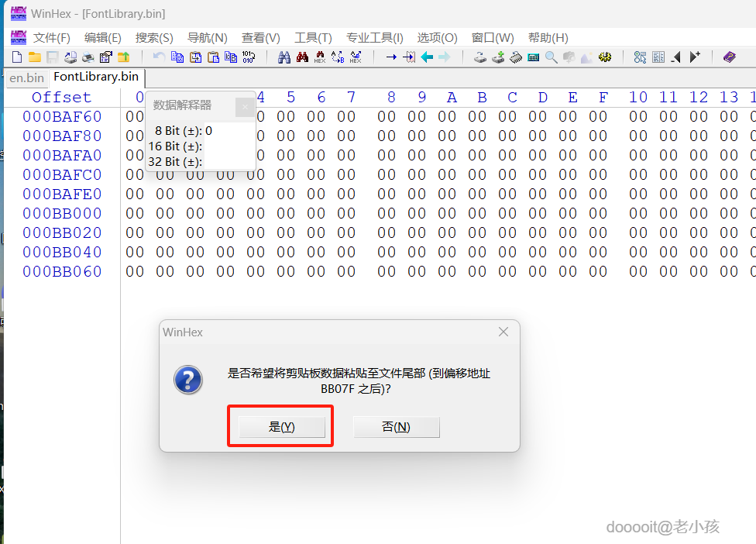Switch to the en.bin tab
This screenshot has height=544, width=756.
26,77
